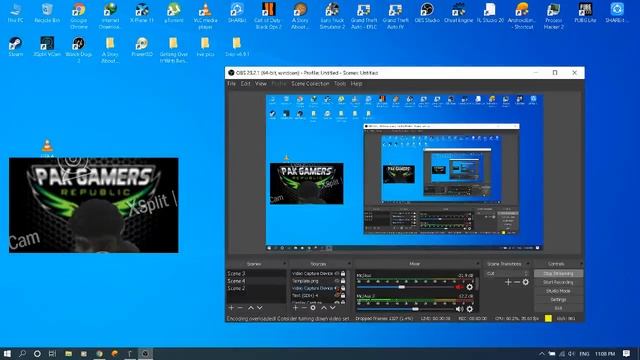This screenshot has width=640, height=360.
Task: Open the Google Chrome desktop shortcut
Action: coord(79,16)
